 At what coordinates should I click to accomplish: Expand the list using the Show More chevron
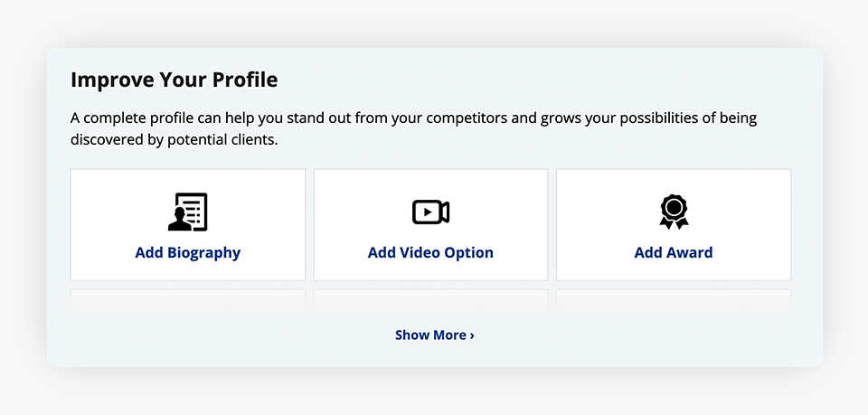(x=472, y=335)
